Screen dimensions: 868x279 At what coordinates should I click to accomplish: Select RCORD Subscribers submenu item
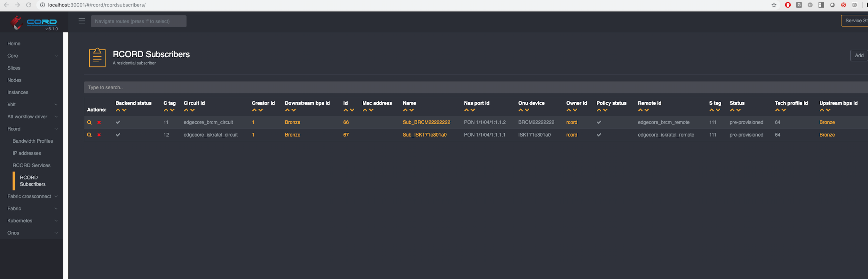coord(33,180)
